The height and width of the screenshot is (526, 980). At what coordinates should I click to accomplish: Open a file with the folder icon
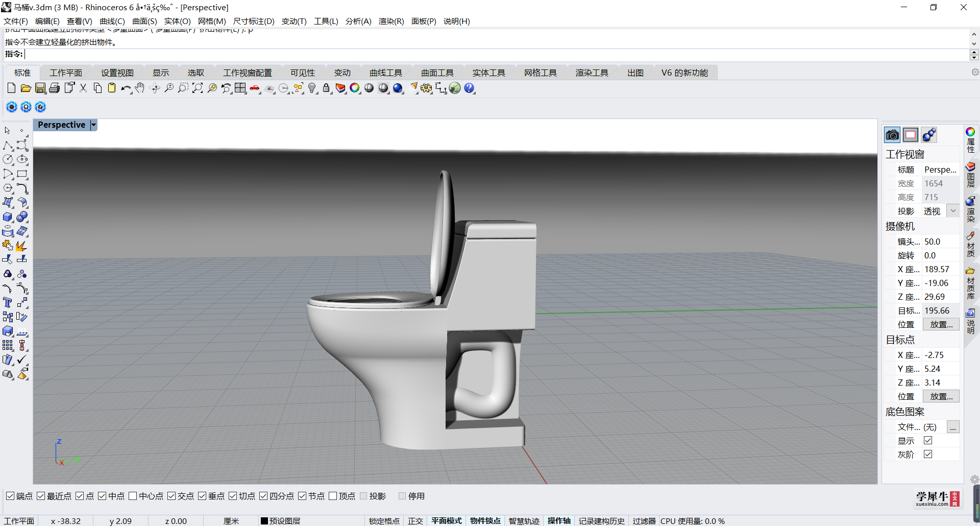26,88
